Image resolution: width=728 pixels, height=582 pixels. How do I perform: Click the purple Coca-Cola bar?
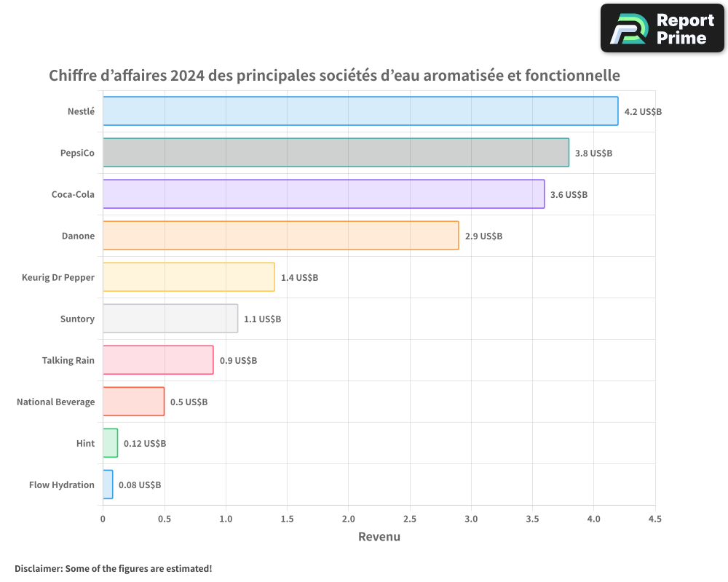click(323, 194)
